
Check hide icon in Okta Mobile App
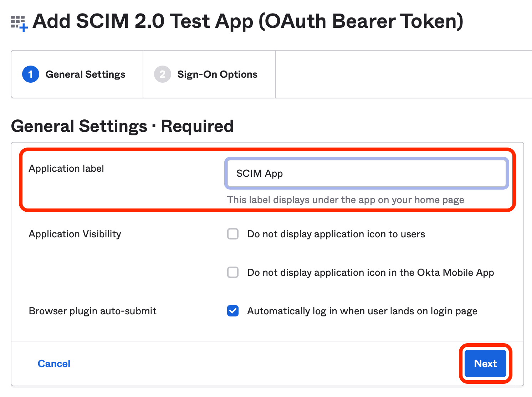click(x=233, y=272)
